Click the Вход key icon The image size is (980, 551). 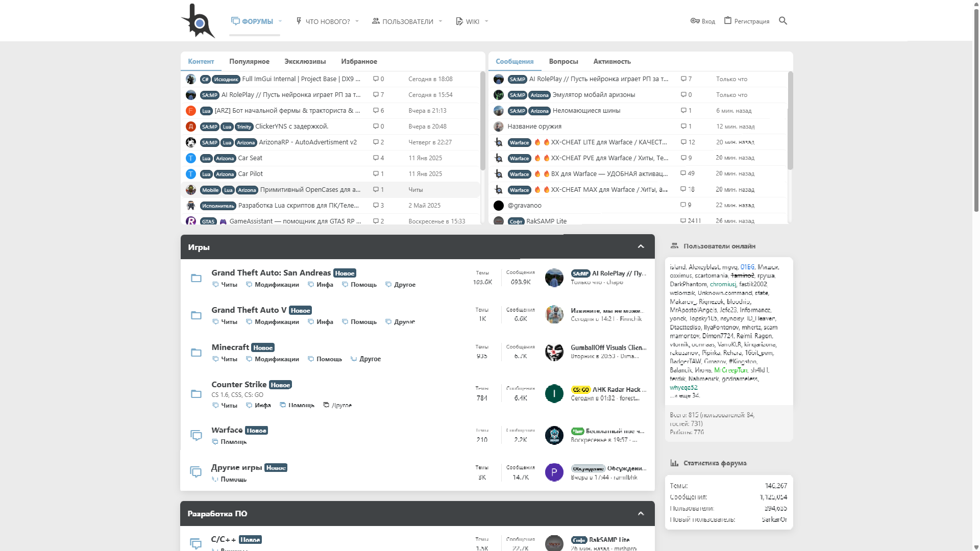(x=695, y=21)
